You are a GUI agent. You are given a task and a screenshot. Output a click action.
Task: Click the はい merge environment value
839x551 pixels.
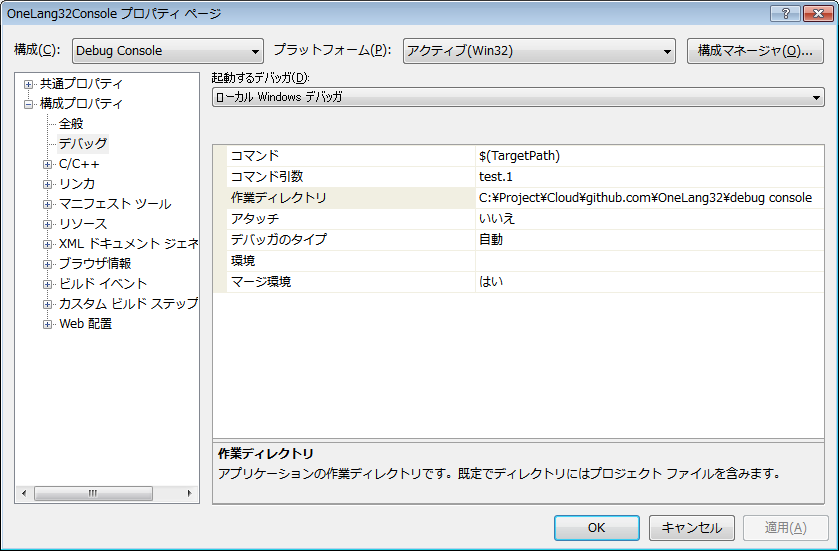(491, 281)
